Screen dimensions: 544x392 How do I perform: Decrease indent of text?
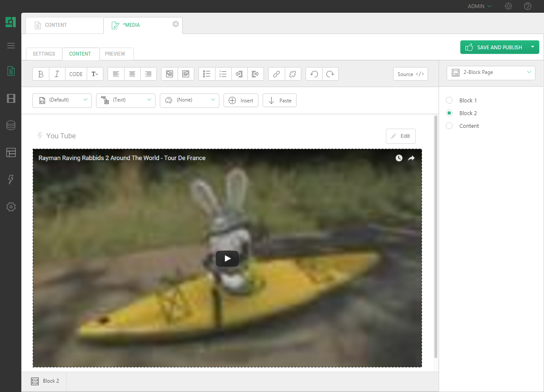(x=239, y=74)
